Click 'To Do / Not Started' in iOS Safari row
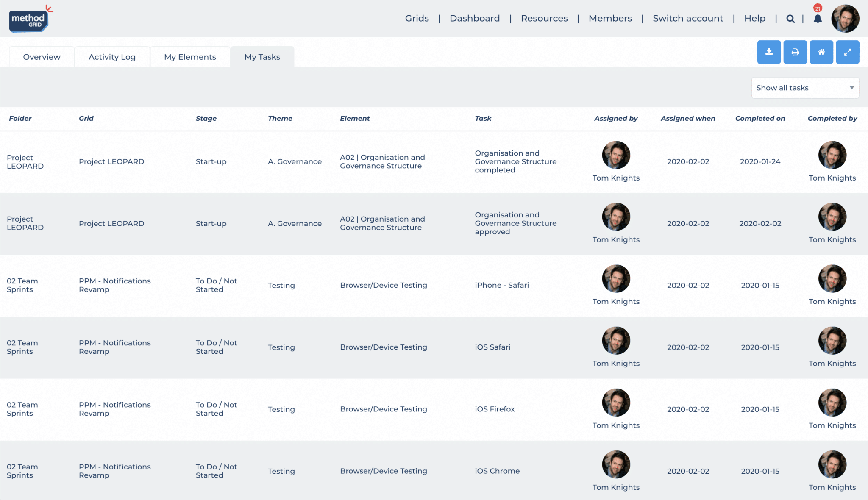Screen dimensions: 868x500 click(216, 347)
